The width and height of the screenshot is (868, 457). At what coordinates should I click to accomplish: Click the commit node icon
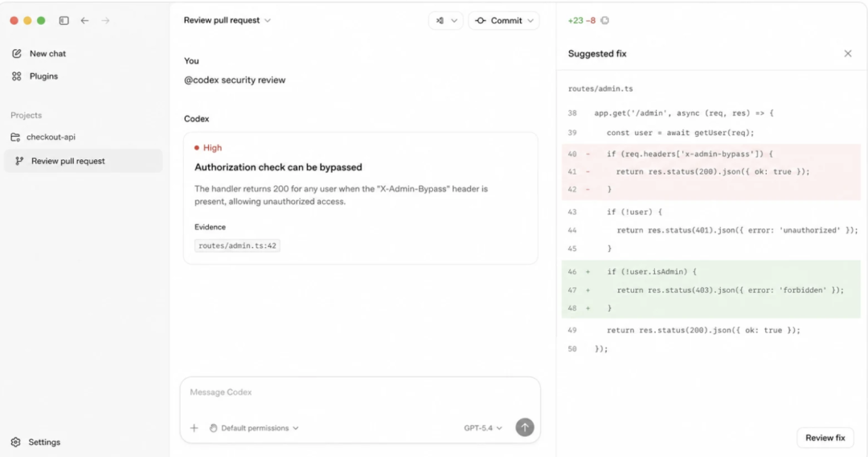pos(481,20)
